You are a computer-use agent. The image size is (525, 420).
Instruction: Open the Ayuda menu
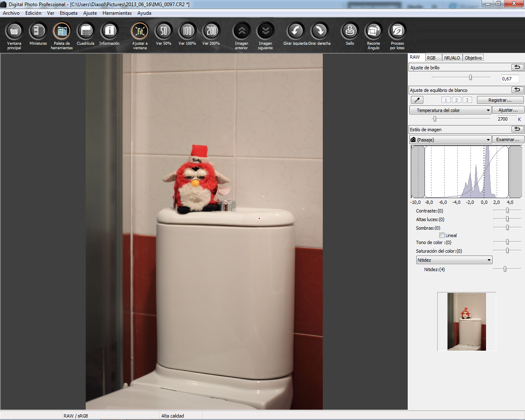click(144, 13)
